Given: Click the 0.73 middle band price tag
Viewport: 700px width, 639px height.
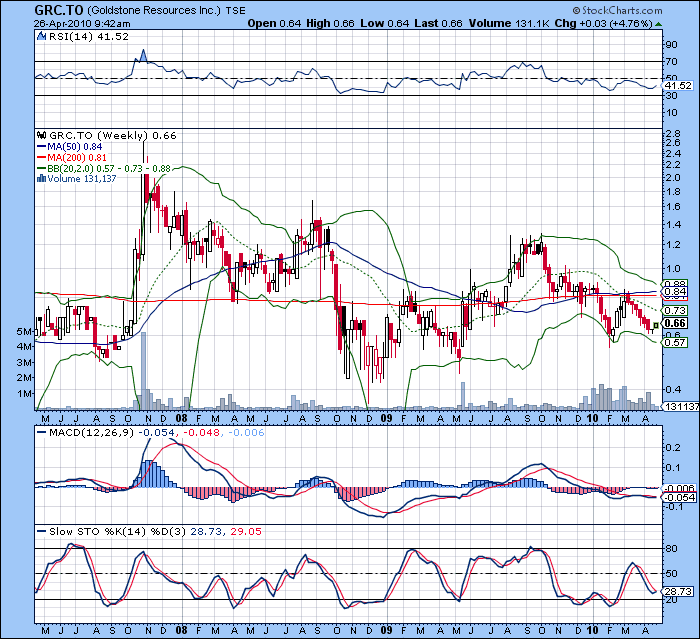Looking at the screenshot, I should click(x=676, y=310).
